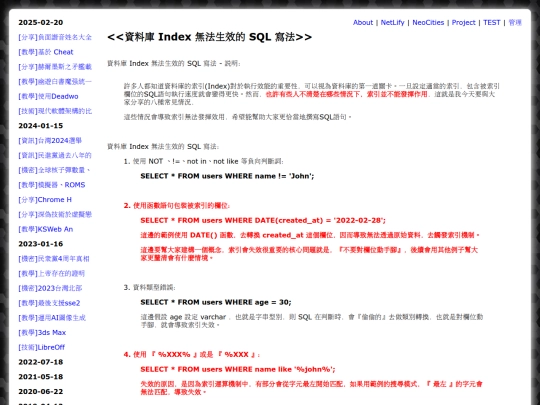Click the red SQL line with DATE(created_at)
Screen dimensions: 540x405
click(263, 220)
